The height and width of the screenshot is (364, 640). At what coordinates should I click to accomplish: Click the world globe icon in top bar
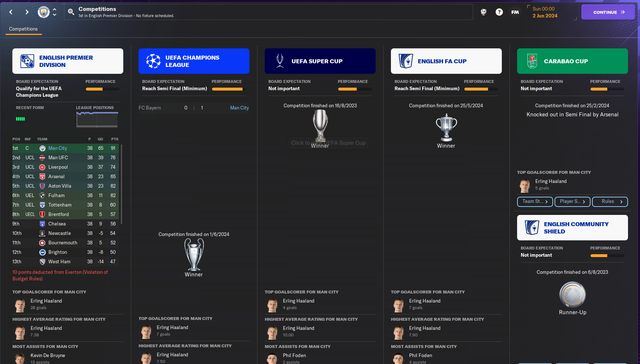pyautogui.click(x=484, y=12)
